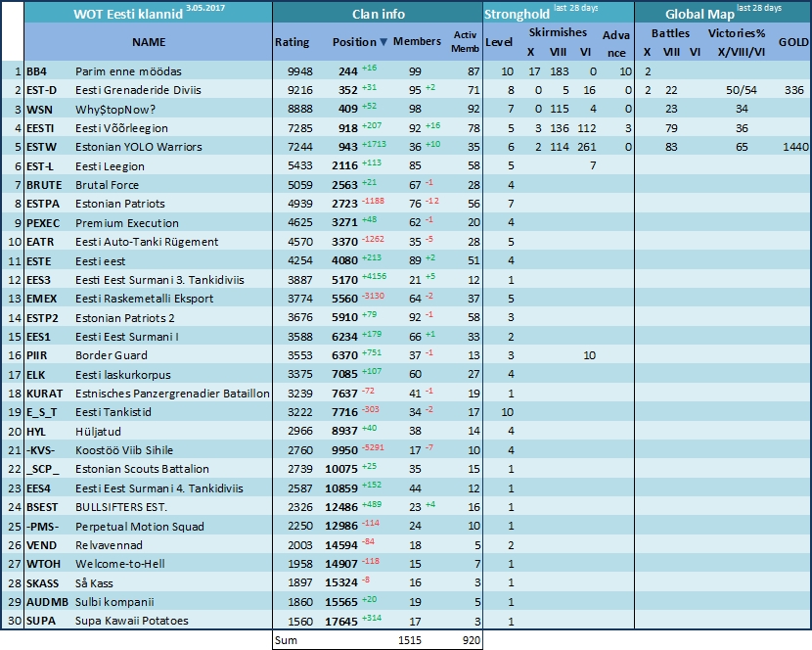Select Estonian YOLO Warriors row name
This screenshot has width=812, height=650.
pyautogui.click(x=138, y=147)
